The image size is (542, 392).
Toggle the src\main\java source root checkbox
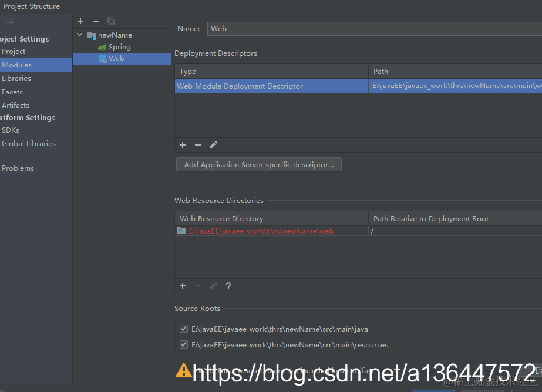tap(184, 329)
